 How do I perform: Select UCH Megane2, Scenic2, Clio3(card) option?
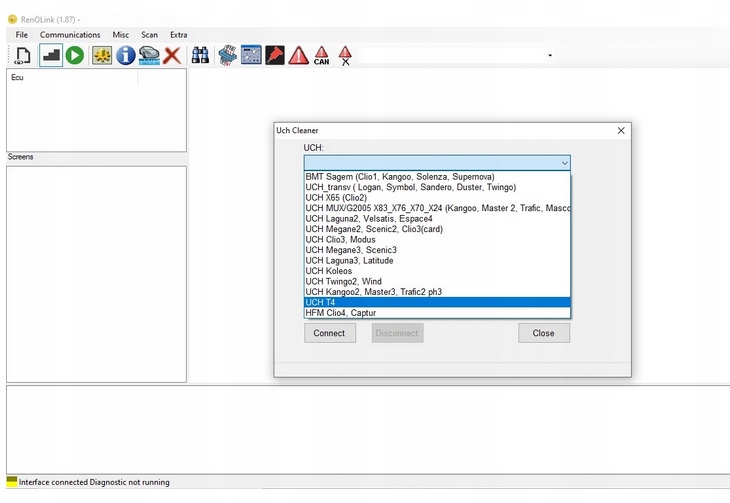pyautogui.click(x=437, y=229)
